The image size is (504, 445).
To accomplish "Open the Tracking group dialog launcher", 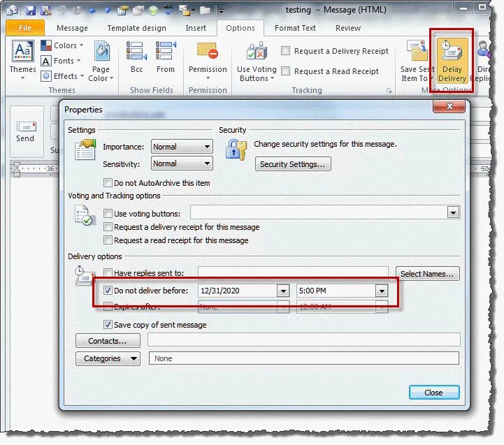I will pyautogui.click(x=389, y=91).
